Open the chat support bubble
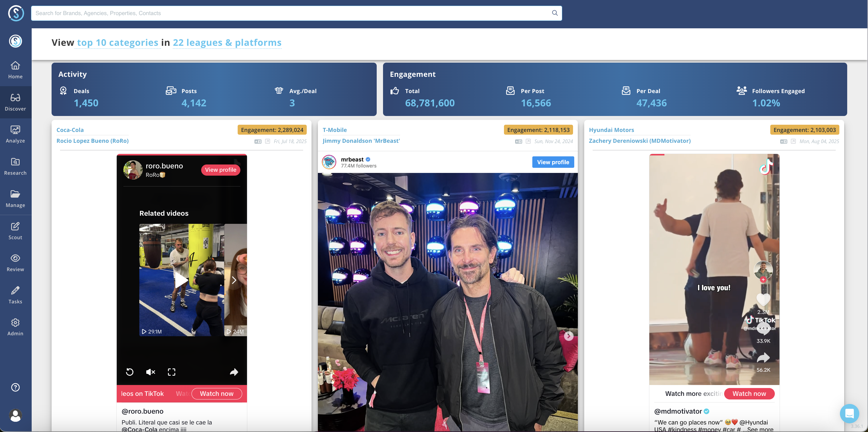The image size is (868, 432). (850, 414)
